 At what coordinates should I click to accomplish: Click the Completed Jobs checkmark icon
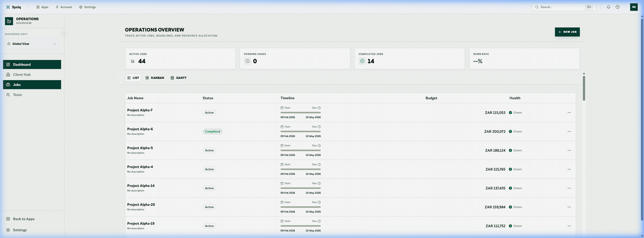pyautogui.click(x=362, y=61)
